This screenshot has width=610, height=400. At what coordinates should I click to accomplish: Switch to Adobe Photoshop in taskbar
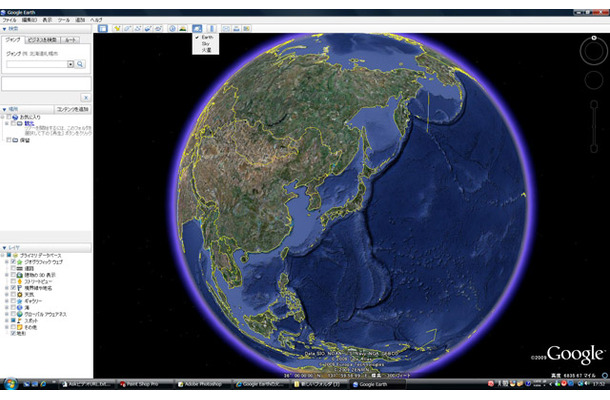(202, 384)
